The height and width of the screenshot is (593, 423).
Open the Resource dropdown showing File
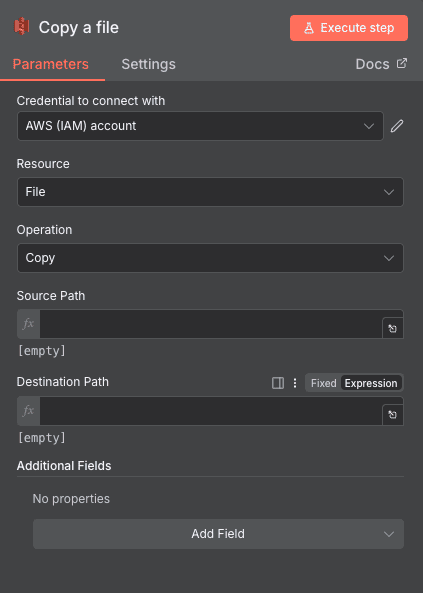[x=210, y=192]
